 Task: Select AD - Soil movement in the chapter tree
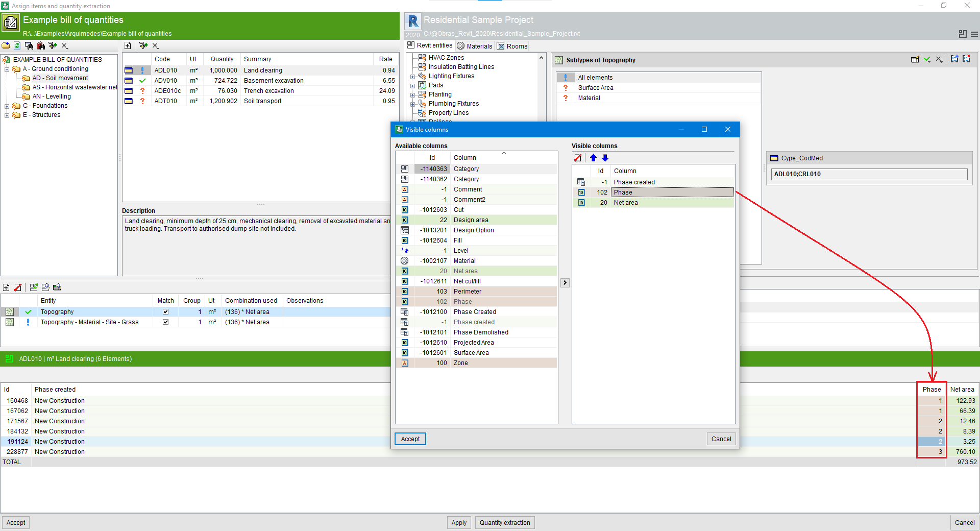(x=60, y=78)
